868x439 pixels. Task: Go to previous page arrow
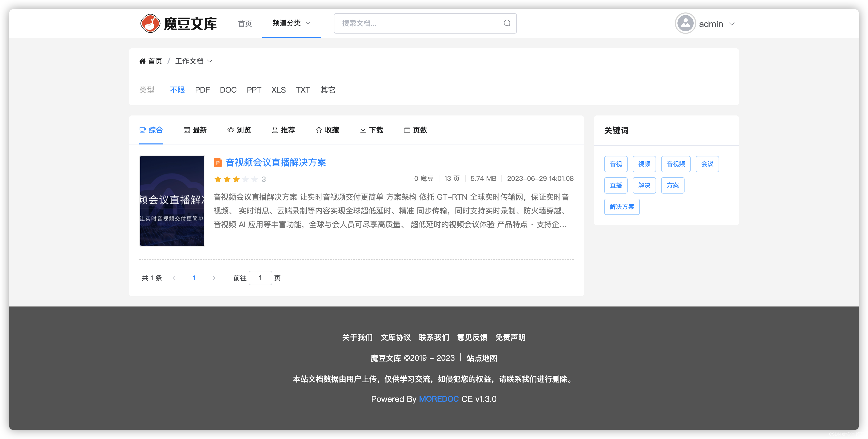(x=175, y=278)
